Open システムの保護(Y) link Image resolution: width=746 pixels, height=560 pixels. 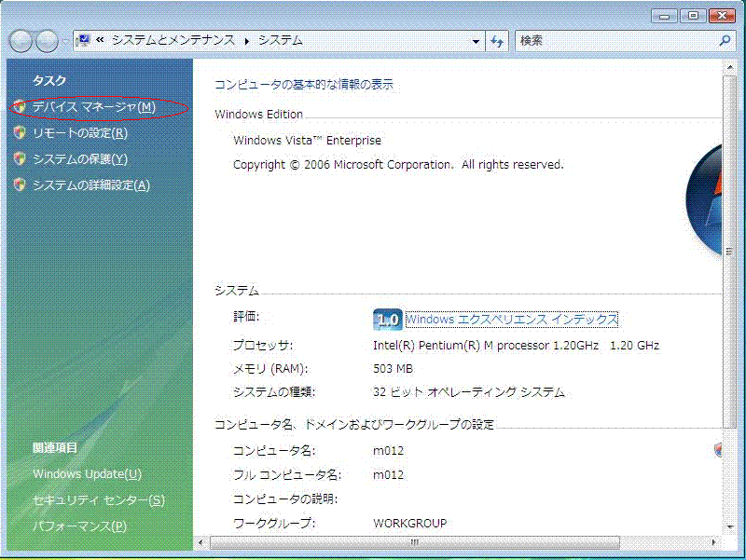pos(80,158)
